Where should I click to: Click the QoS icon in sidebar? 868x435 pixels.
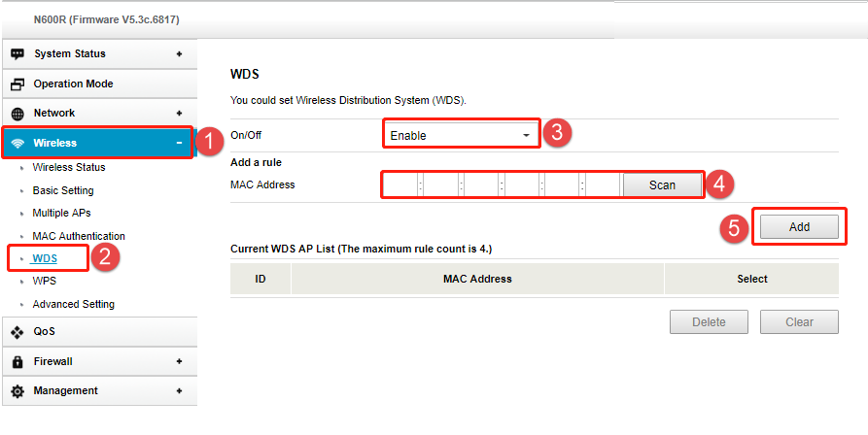pyautogui.click(x=17, y=332)
